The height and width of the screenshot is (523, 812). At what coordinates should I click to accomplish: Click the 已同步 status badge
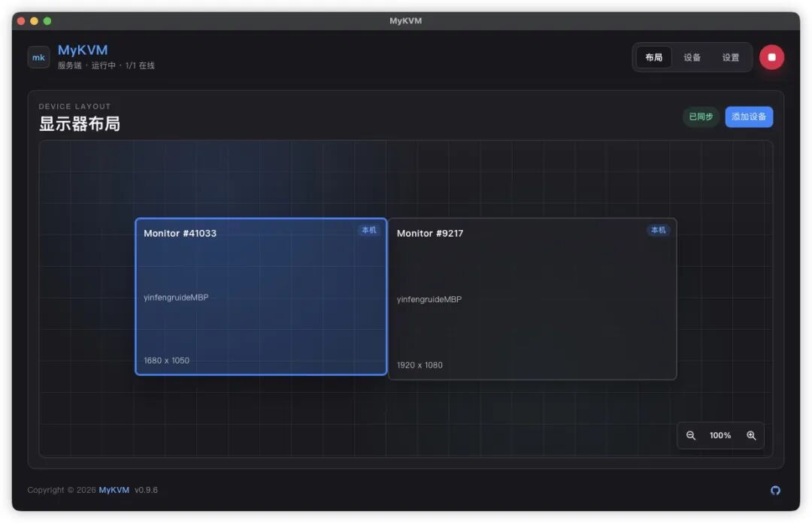click(701, 117)
